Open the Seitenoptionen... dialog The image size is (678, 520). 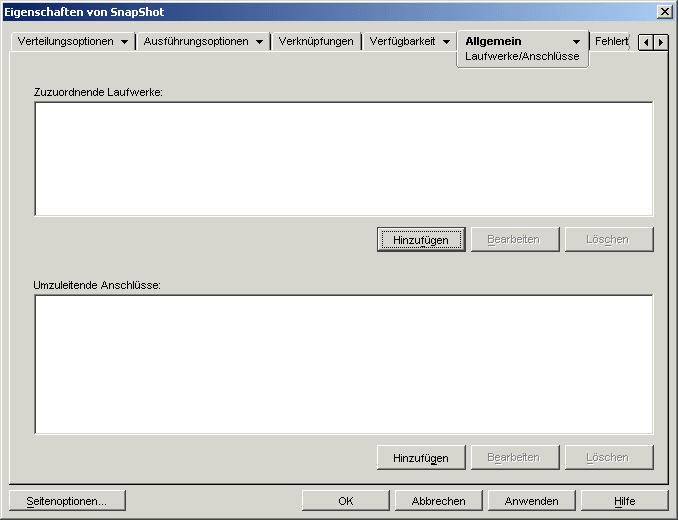tap(67, 501)
